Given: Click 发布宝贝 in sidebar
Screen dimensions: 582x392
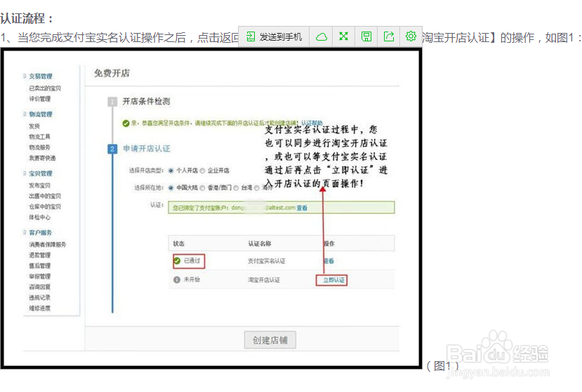Looking at the screenshot, I should click(x=40, y=185).
